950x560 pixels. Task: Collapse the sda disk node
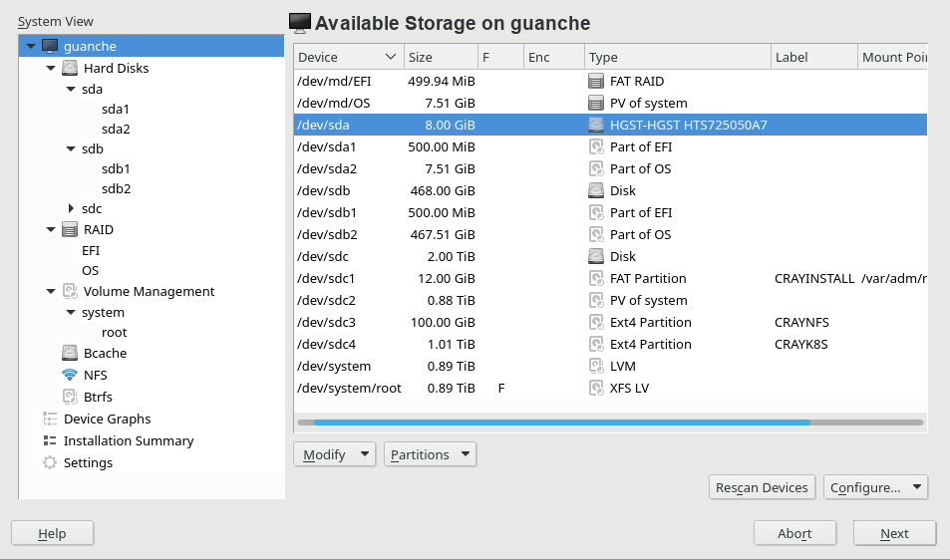tap(71, 90)
